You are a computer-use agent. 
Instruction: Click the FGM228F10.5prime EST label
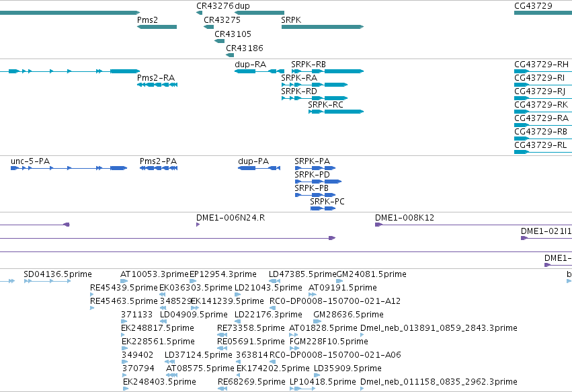point(329,342)
